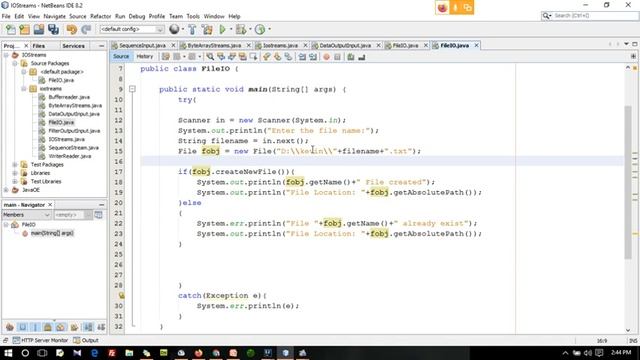Select WriterReader.java in the project tree

coord(69,156)
